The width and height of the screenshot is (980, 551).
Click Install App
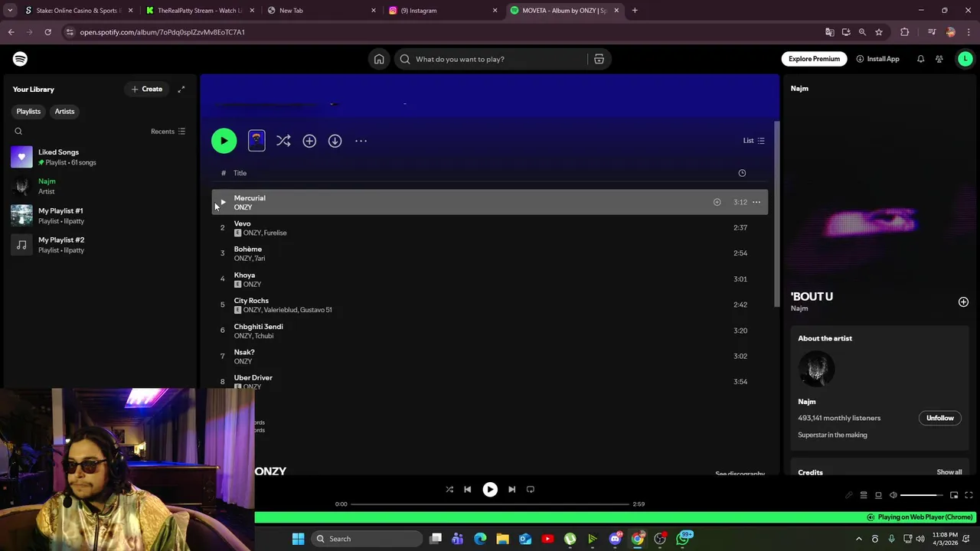877,59
